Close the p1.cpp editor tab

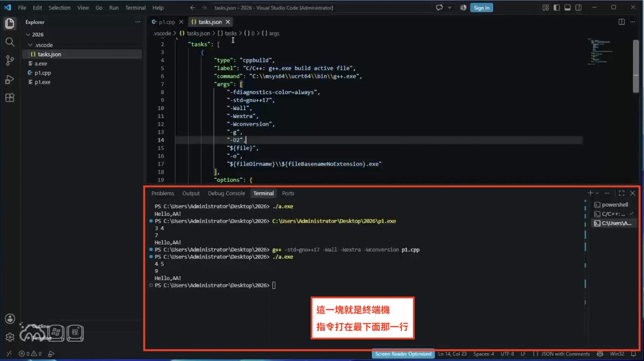coord(181,22)
